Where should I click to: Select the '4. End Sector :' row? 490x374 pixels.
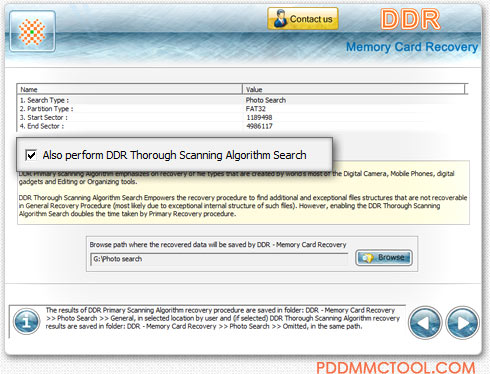pos(242,126)
